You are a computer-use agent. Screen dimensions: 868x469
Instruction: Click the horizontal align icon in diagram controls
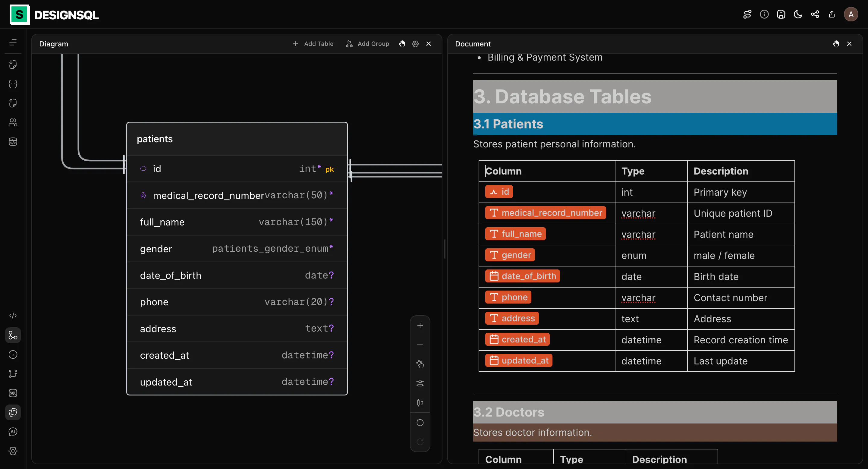tap(420, 383)
